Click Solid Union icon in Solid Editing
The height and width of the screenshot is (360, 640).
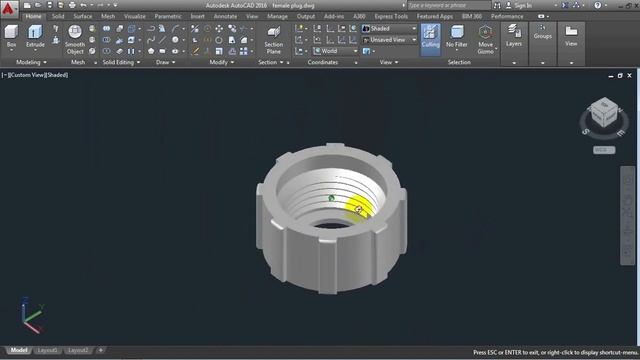[107, 29]
